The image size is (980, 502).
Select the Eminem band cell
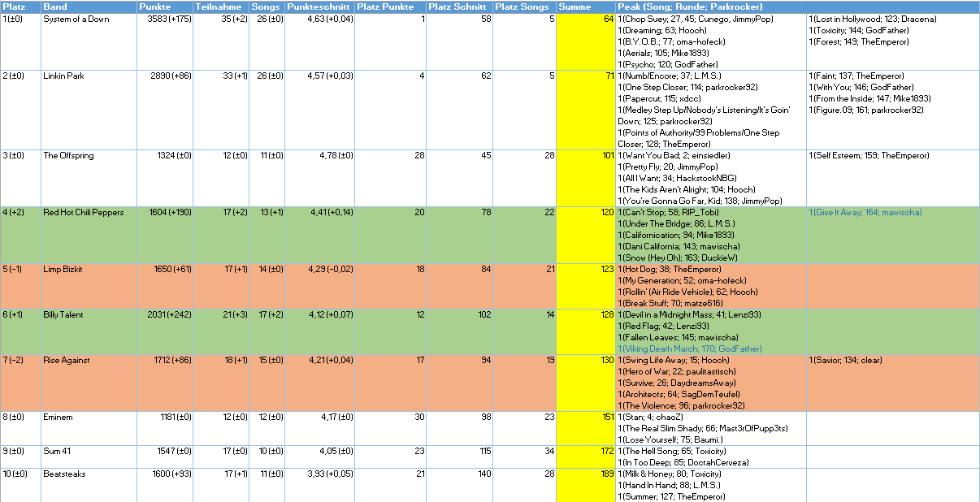(x=89, y=428)
